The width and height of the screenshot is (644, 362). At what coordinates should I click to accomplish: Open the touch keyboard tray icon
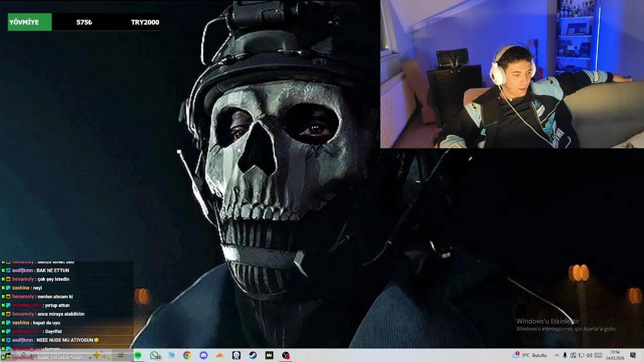tap(599, 355)
